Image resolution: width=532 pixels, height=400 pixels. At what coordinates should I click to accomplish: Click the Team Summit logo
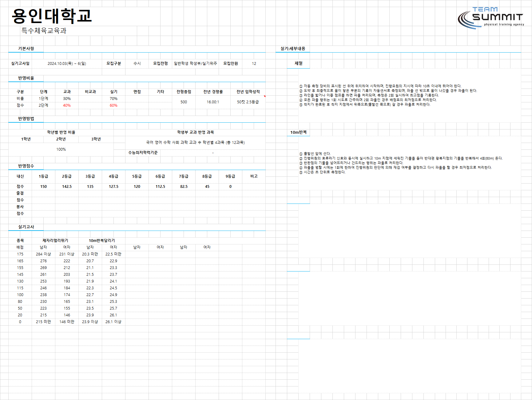click(x=491, y=18)
